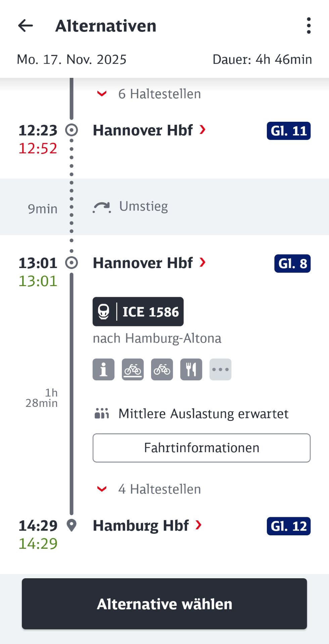Tap the Gl. 12 platform badge
Screen dimensions: 329x644
288,526
